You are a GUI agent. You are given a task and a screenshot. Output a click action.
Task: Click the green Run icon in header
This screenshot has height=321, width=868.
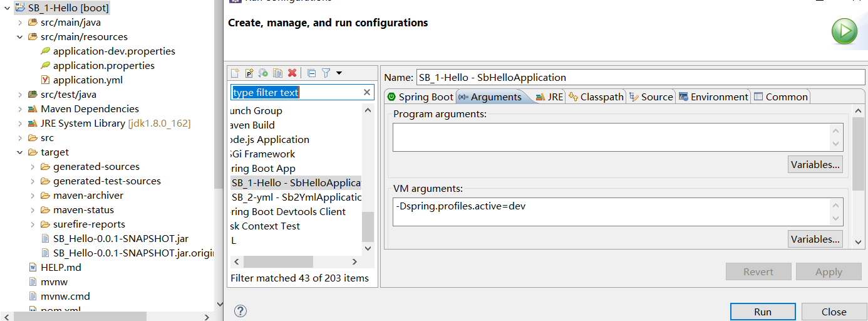click(844, 31)
